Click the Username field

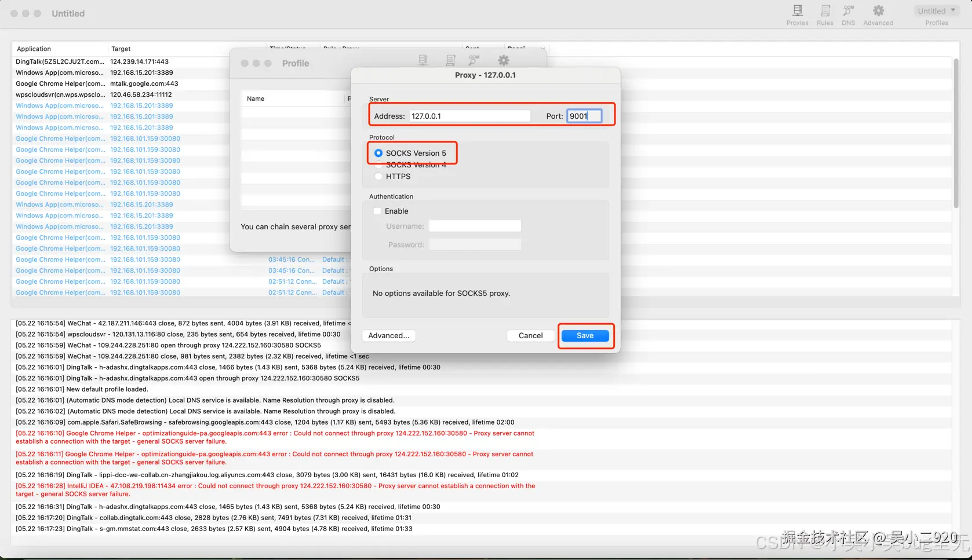click(x=475, y=226)
